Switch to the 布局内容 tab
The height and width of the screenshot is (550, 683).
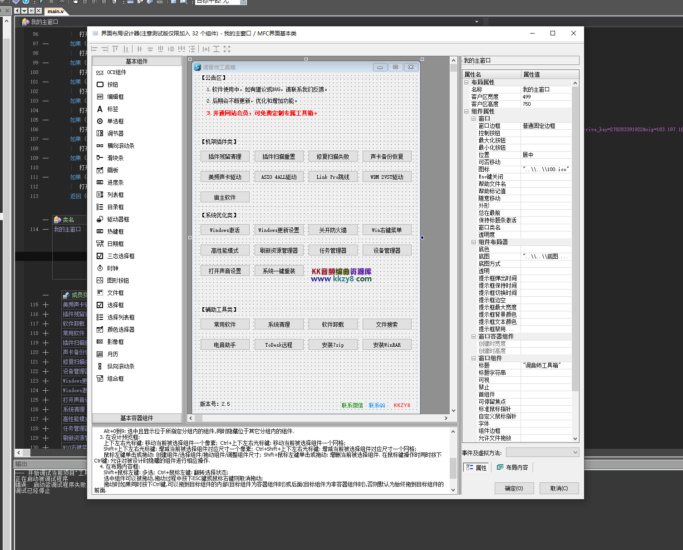coord(517,467)
